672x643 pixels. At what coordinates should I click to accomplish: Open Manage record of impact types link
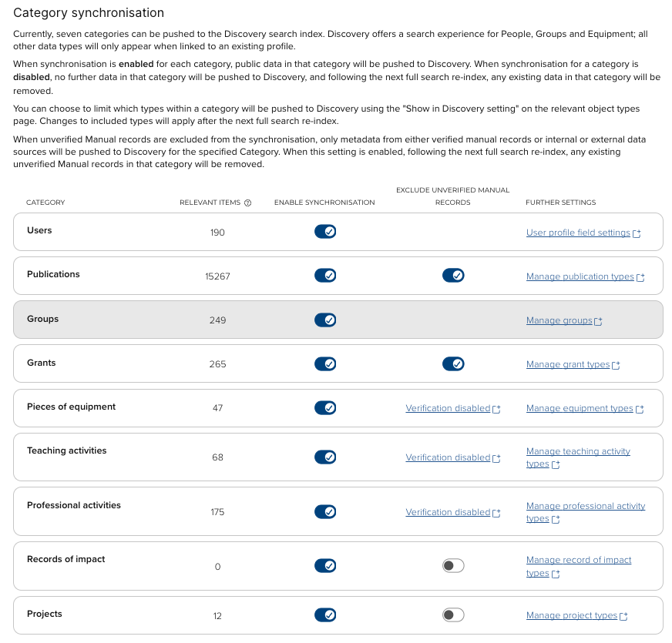pos(579,560)
